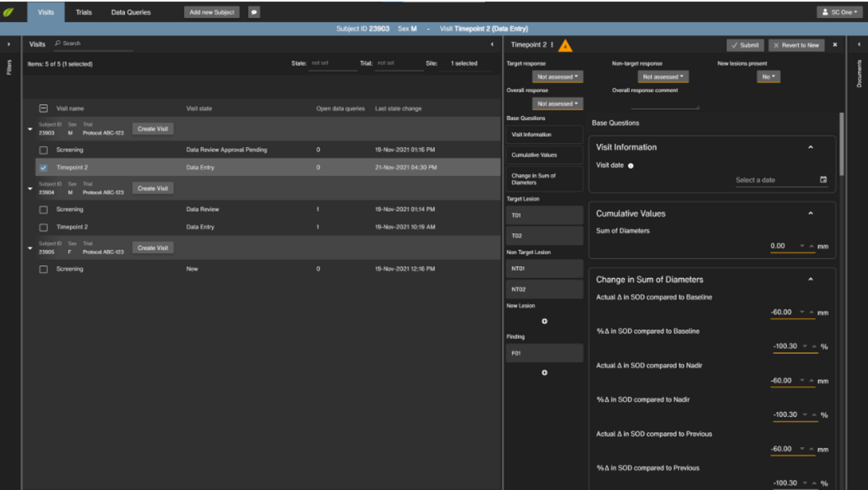868x490 pixels.
Task: Uncheck the selected Timepoint 2 checkbox
Action: pyautogui.click(x=44, y=168)
